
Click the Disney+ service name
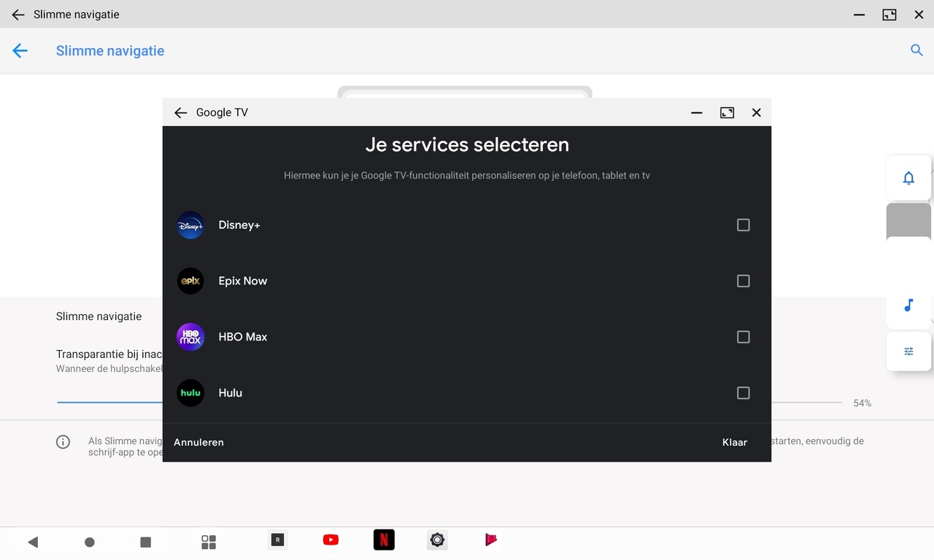[239, 225]
